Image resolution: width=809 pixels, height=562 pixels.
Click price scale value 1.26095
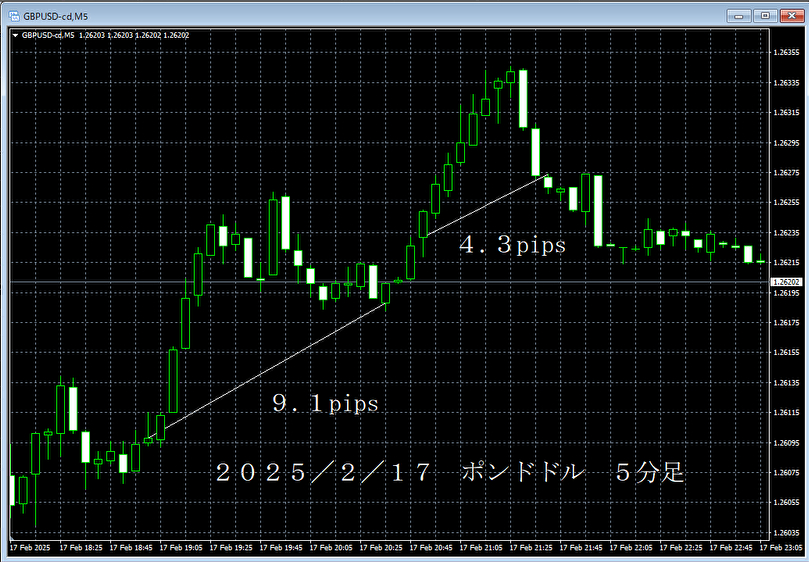[786, 443]
